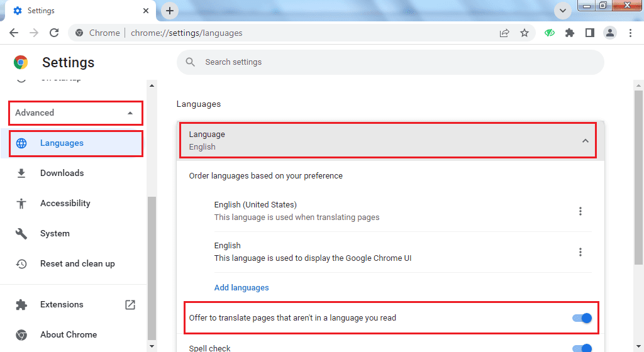Open the profile avatar icon
Screen dimensions: 644x352
(x=610, y=33)
